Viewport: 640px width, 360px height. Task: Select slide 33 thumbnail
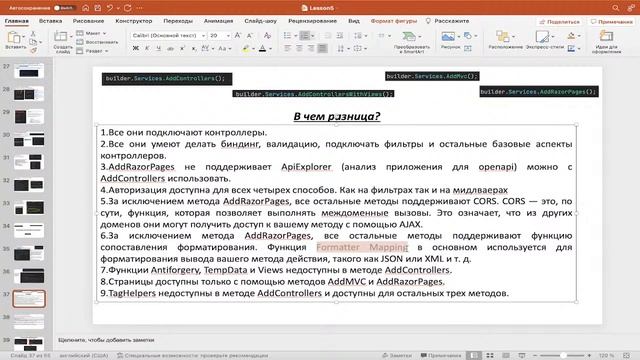coord(29,208)
